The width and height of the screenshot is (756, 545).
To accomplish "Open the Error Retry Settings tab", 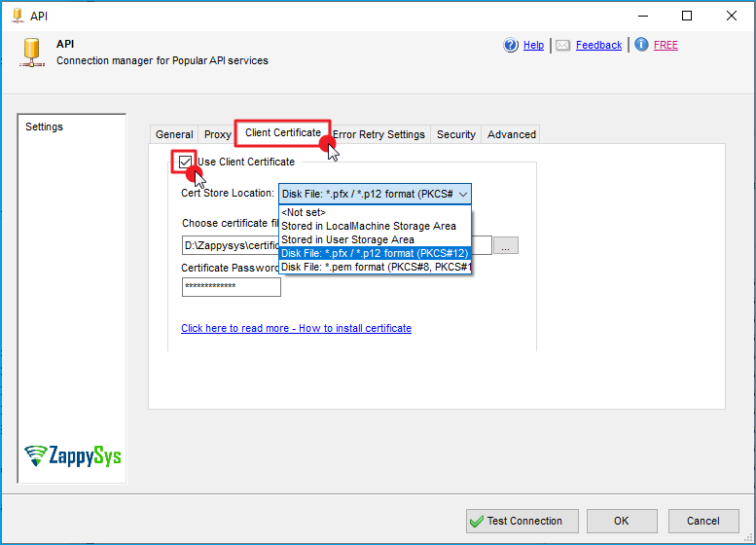I will pyautogui.click(x=379, y=134).
